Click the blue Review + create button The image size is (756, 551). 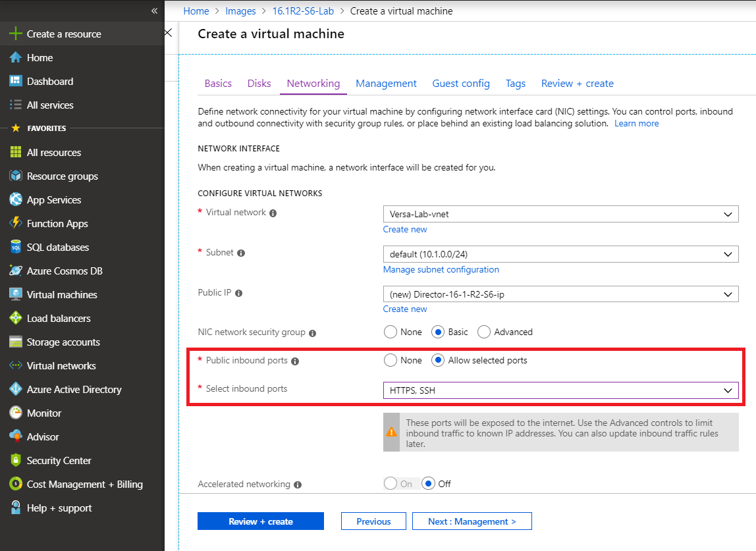tap(261, 521)
